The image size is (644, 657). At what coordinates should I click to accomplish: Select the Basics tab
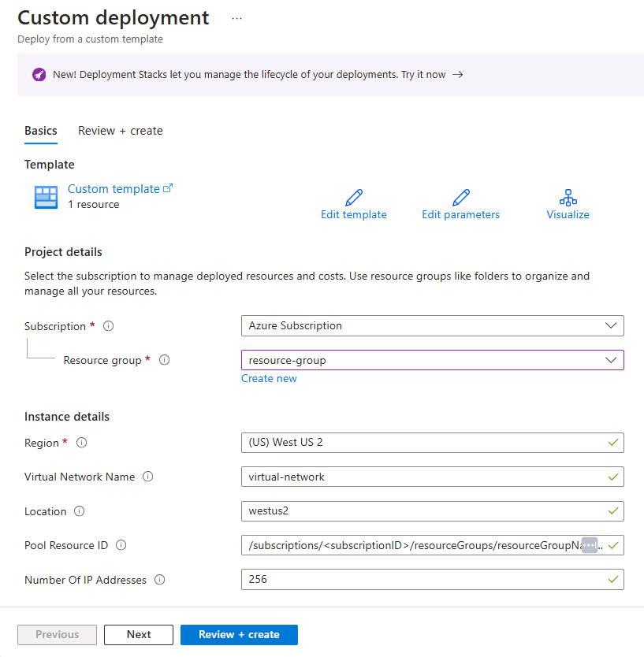[x=40, y=130]
